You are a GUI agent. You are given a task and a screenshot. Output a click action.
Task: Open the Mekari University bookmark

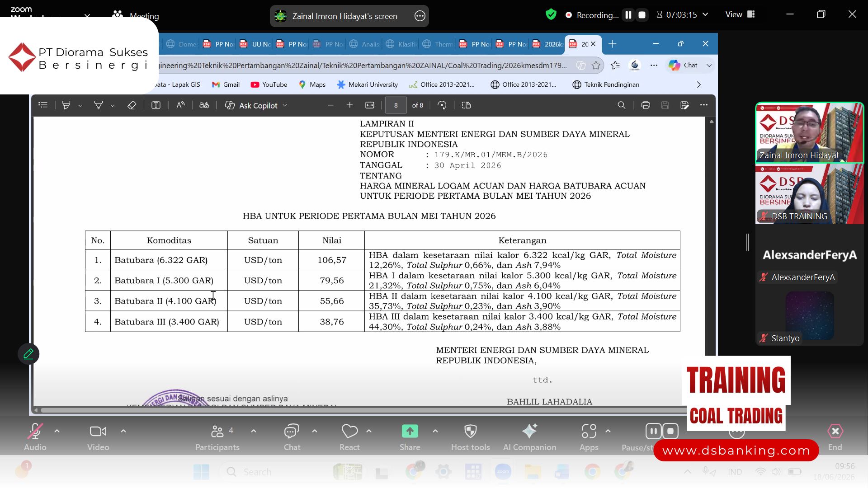click(x=368, y=84)
